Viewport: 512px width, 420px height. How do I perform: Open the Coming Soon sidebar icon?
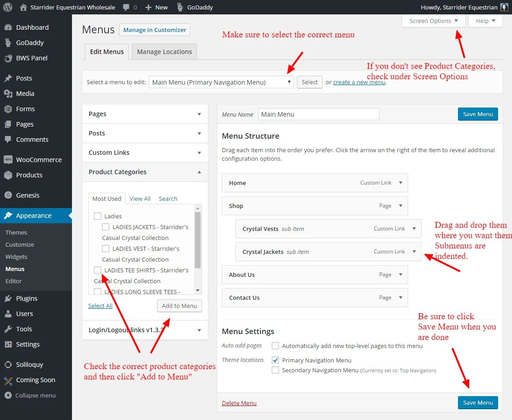[8, 380]
